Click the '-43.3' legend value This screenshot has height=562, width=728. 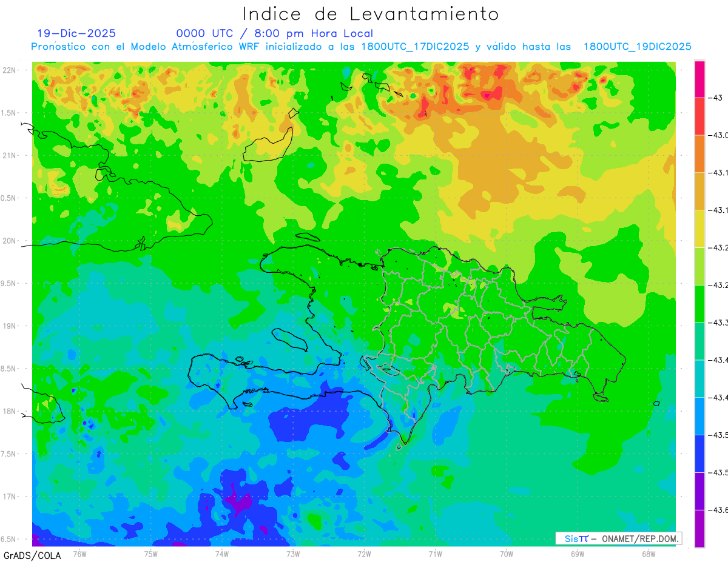718,323
